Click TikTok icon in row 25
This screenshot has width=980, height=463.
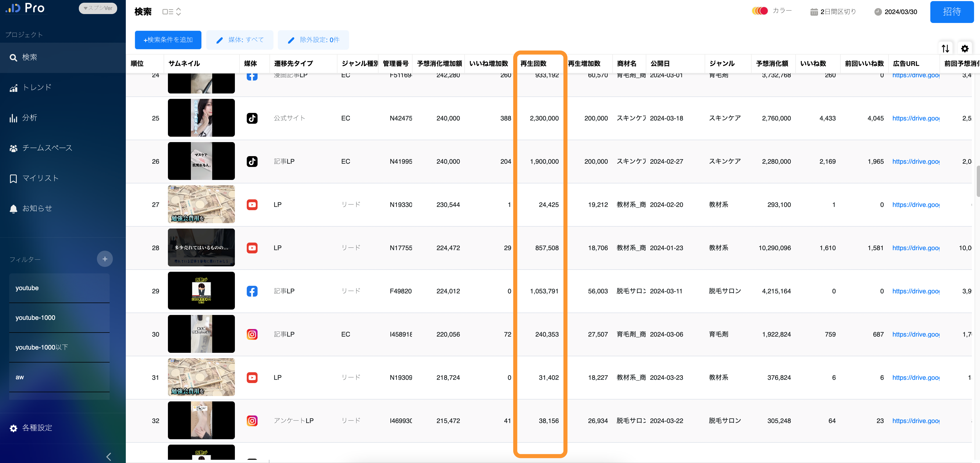click(x=252, y=118)
